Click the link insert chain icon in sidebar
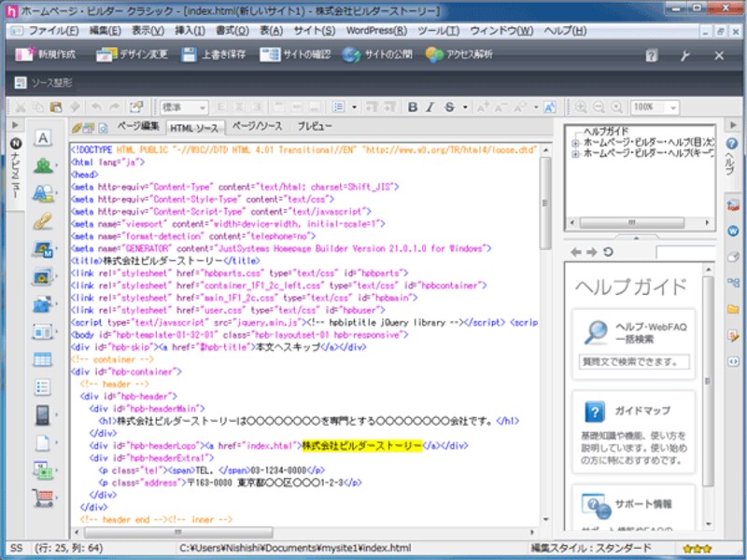 coord(43,222)
